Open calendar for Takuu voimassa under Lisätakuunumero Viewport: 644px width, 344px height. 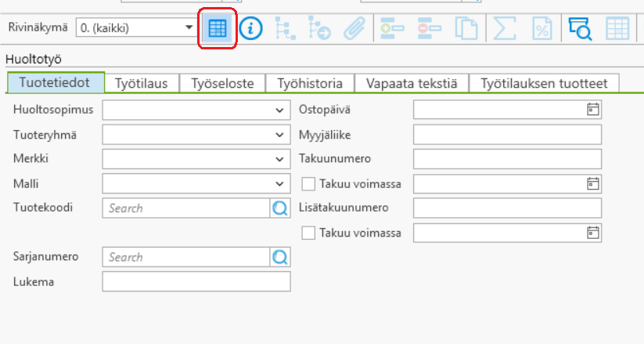(592, 233)
